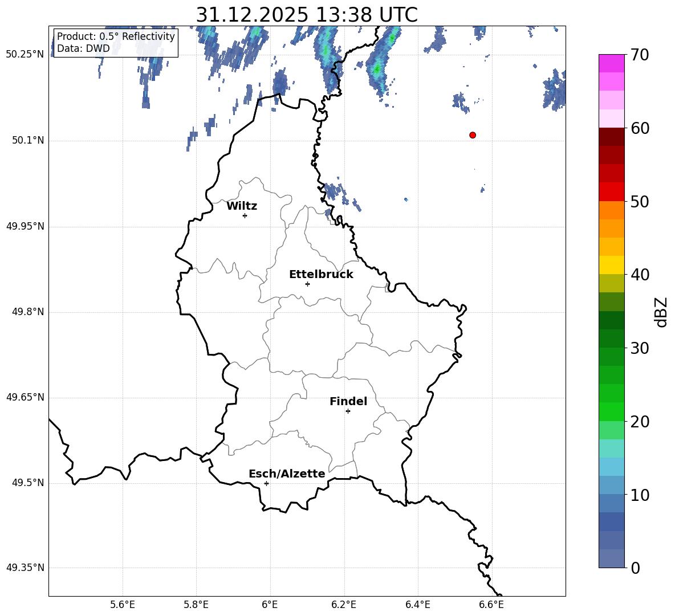Pick the yellow swatch just above 40 dBZ
Viewport: 675px width, 616px height.
point(612,265)
